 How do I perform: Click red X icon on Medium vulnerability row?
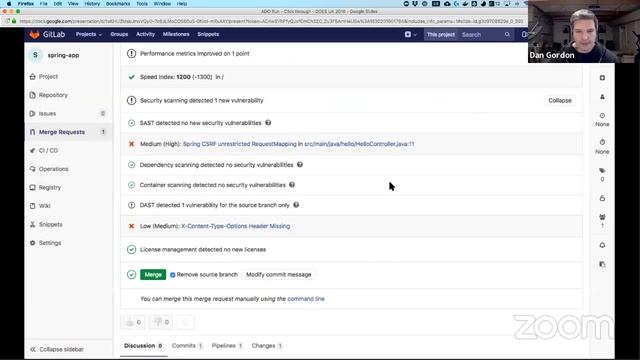pos(131,144)
